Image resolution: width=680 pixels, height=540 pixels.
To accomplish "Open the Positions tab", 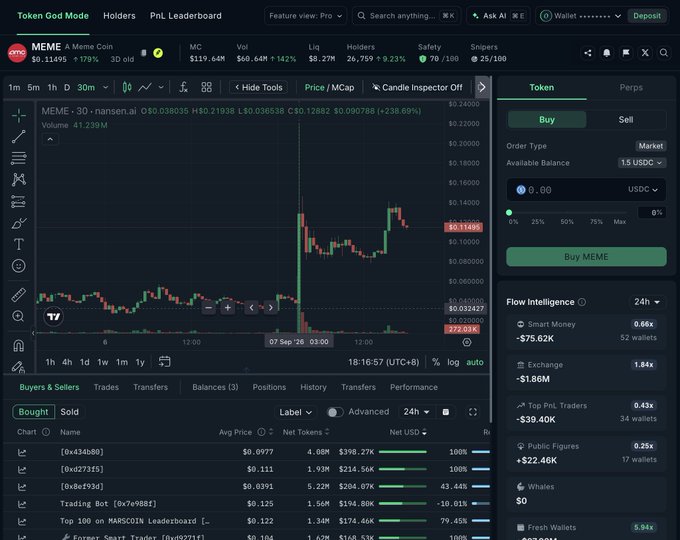I will (269, 387).
